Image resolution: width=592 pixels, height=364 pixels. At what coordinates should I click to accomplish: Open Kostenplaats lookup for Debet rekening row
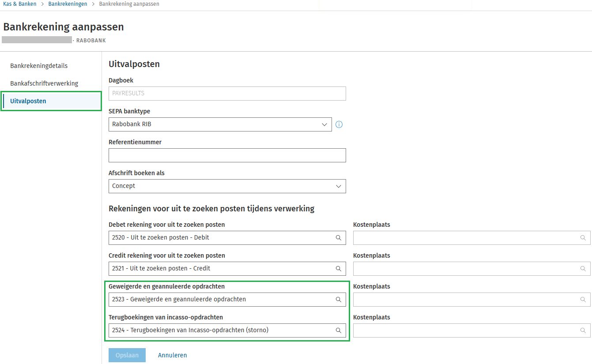click(583, 238)
